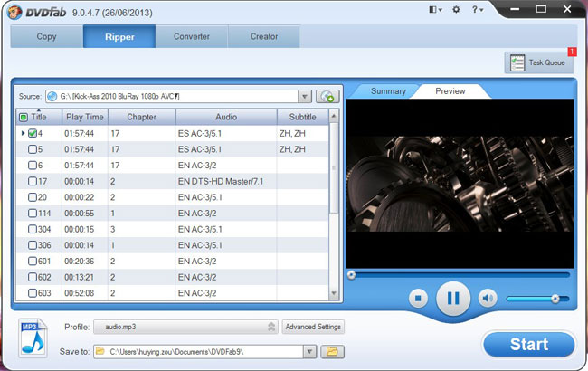The image size is (588, 371).
Task: Click the DVDFab logo icon
Action: [14, 12]
